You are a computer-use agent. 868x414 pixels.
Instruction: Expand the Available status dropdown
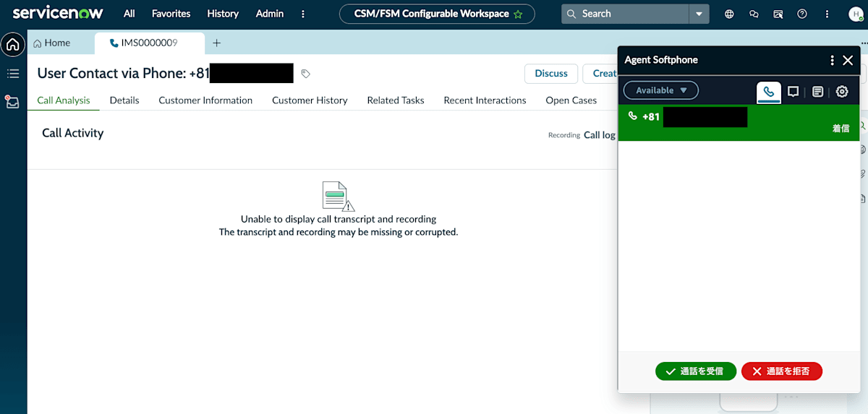(x=661, y=90)
